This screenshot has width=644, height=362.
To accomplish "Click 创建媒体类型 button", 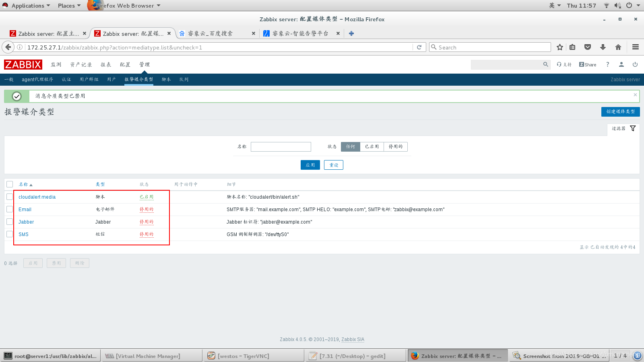I will tap(620, 111).
